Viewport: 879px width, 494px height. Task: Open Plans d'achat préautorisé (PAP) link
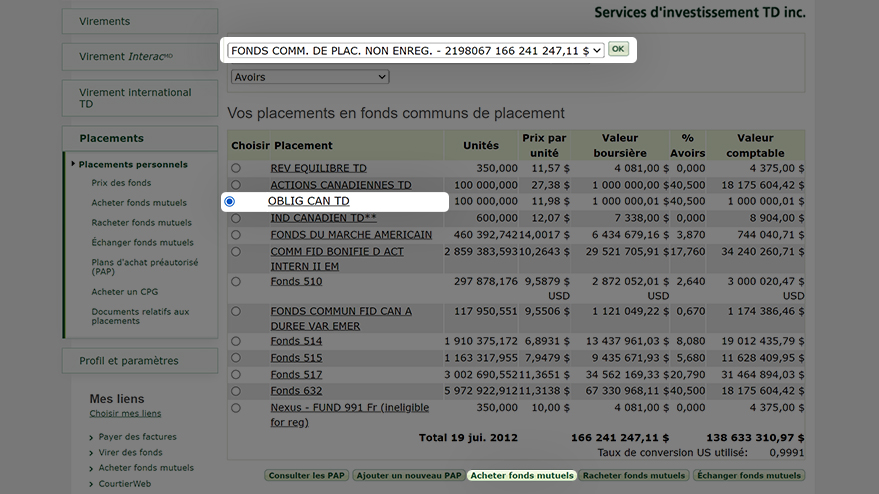point(145,267)
